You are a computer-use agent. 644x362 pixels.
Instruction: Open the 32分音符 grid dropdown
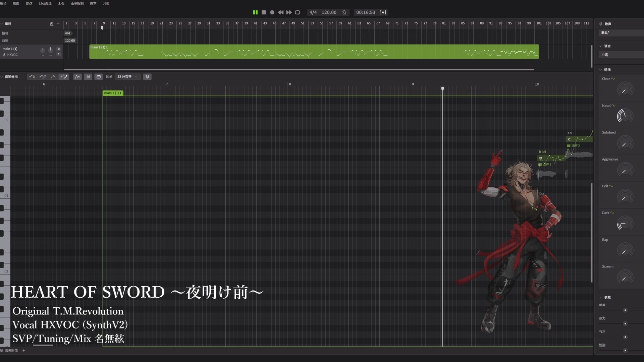[x=127, y=77]
